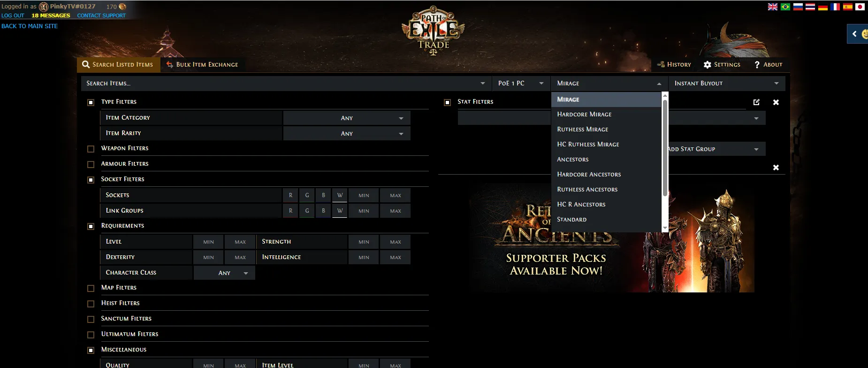Select the French flag language

[835, 7]
